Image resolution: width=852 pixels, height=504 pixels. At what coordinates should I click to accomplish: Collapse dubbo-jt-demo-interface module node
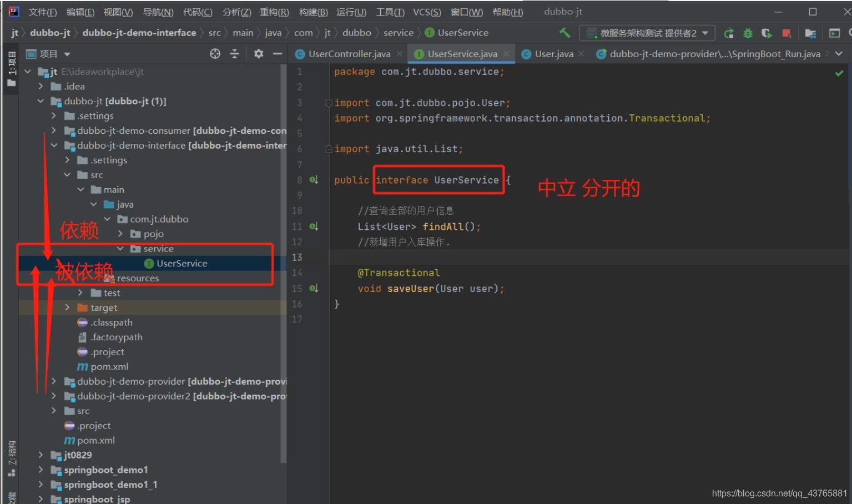pyautogui.click(x=54, y=145)
